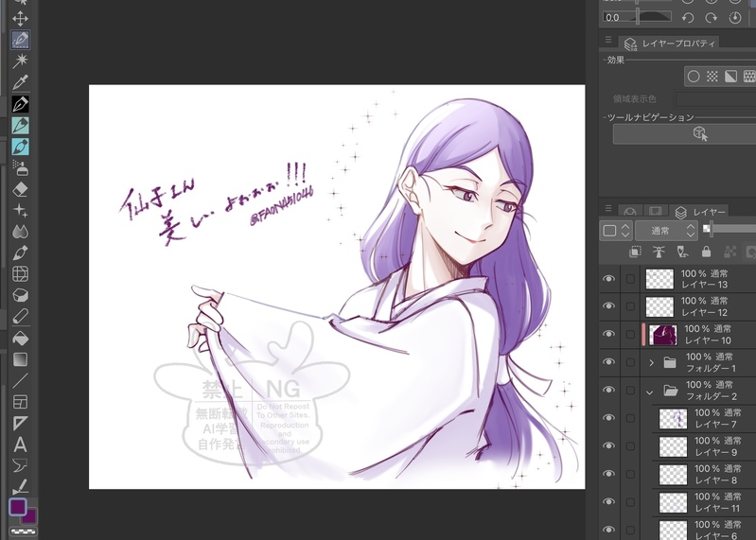The image size is (756, 540).
Task: Select the Correct line tool
Action: (x=20, y=486)
